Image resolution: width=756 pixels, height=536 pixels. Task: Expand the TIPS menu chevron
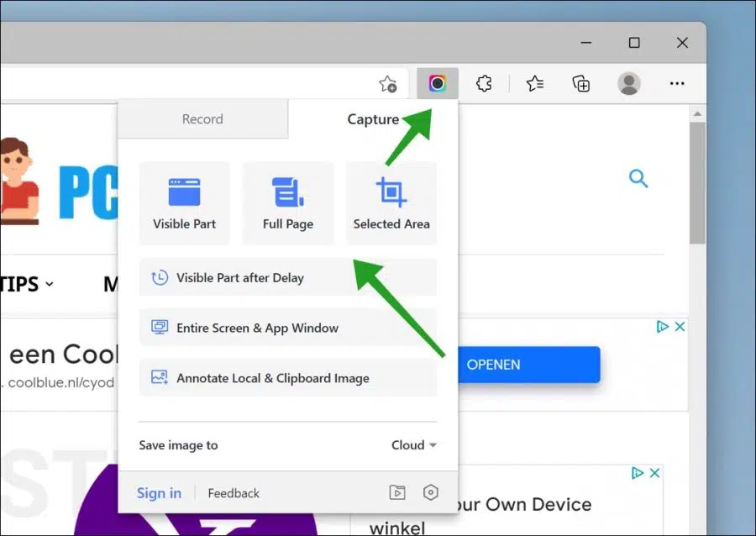[50, 285]
